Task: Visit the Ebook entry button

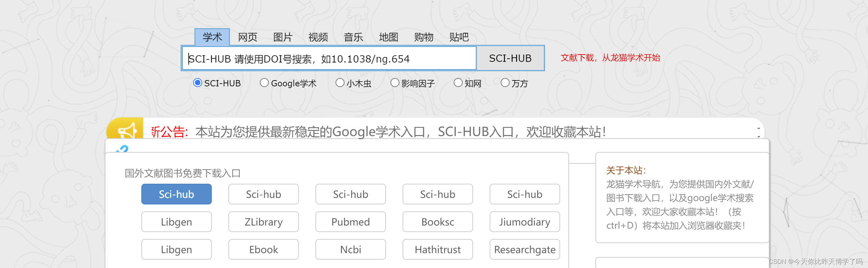Action: point(264,249)
